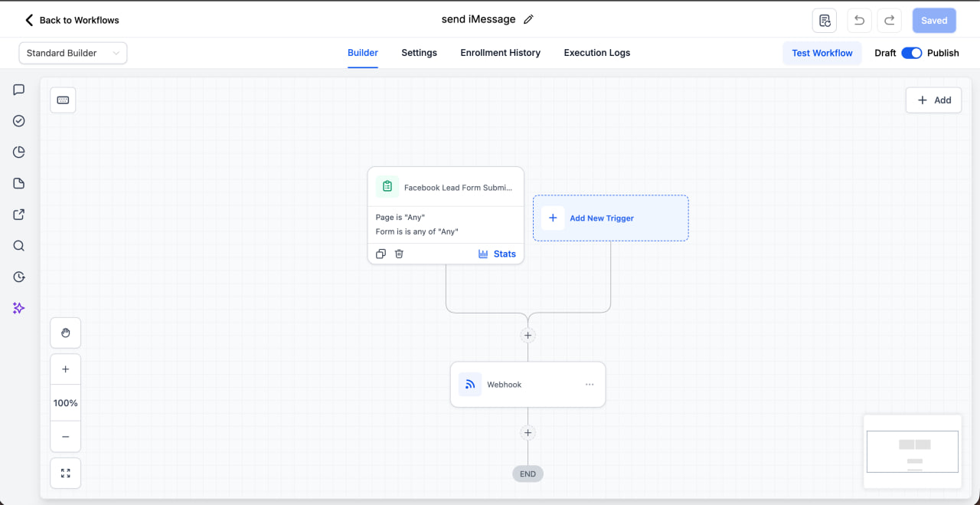Open workflow version history in the top toolbar
The width and height of the screenshot is (980, 505).
coord(825,21)
